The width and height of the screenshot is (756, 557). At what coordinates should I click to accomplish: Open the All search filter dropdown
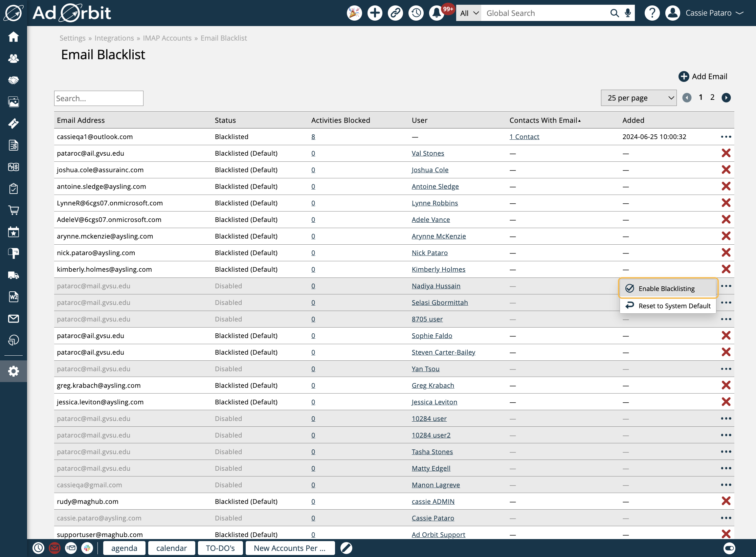(469, 13)
